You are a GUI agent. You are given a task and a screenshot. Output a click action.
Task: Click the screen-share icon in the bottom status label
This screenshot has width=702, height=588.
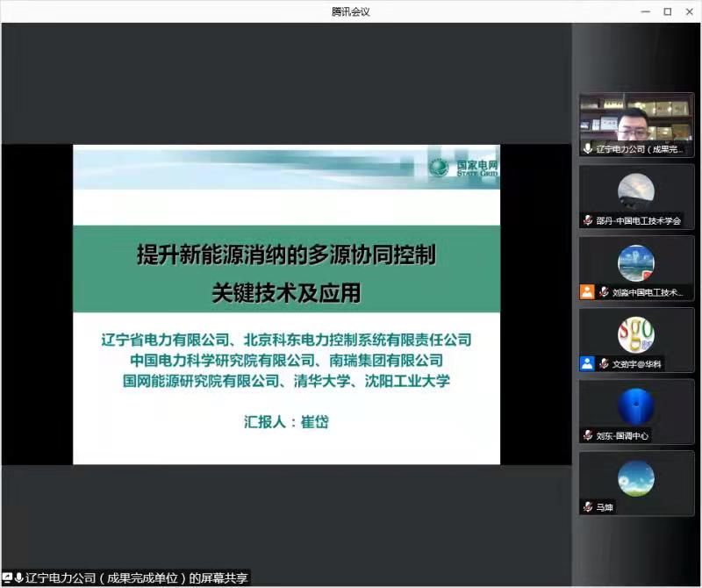(x=8, y=578)
